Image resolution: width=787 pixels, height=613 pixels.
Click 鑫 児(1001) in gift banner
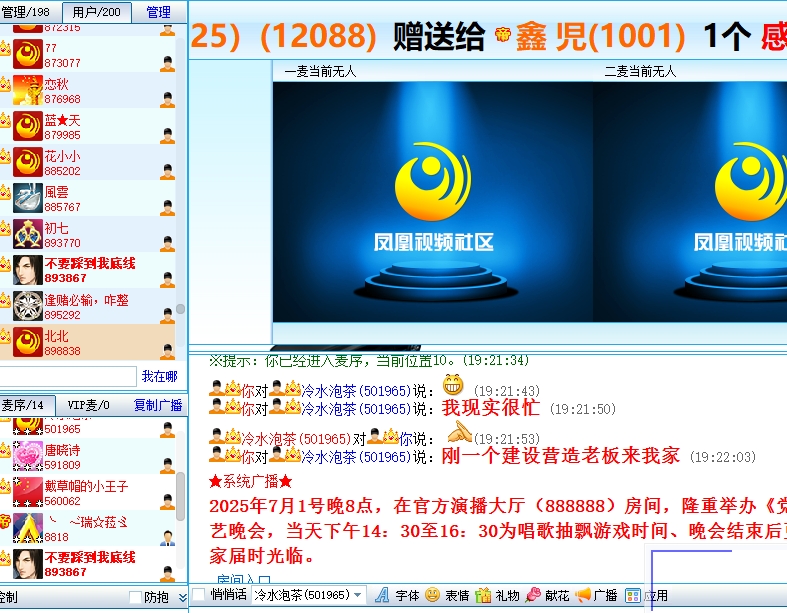coord(600,36)
